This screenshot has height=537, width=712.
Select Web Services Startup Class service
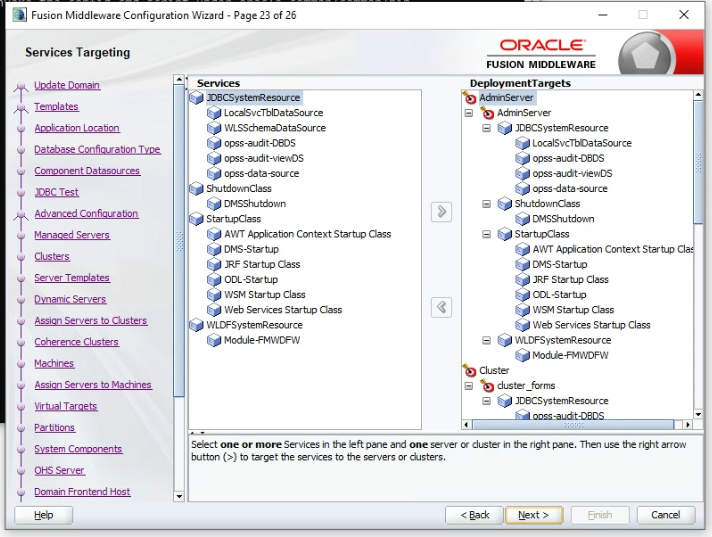[x=283, y=310]
